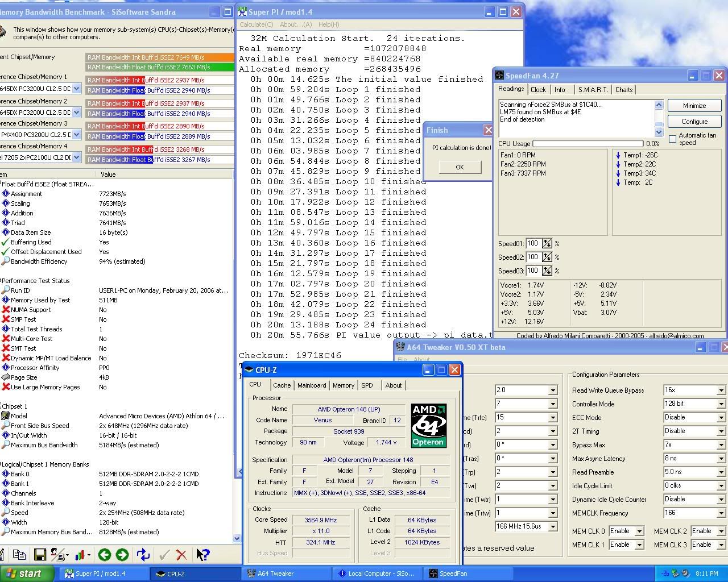Viewport: 728px width, 582px height.
Task: Open the Help menu in Super PI
Action: coord(329,24)
